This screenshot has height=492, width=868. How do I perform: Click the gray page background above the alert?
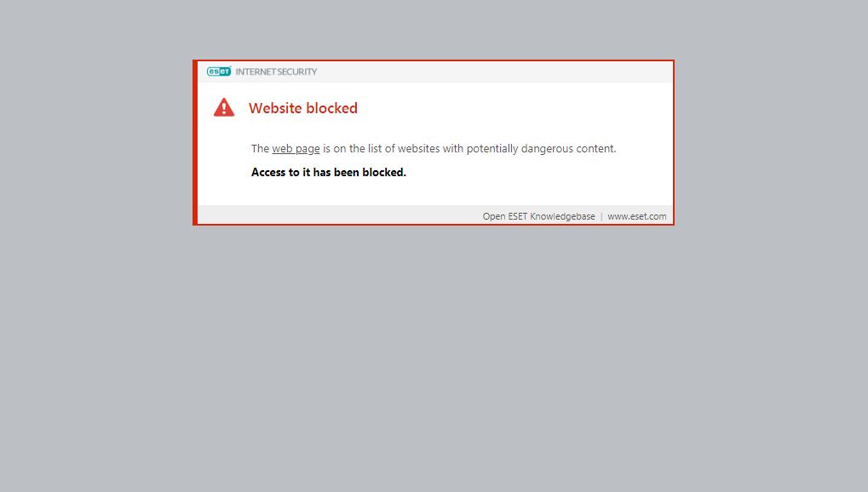[434, 29]
